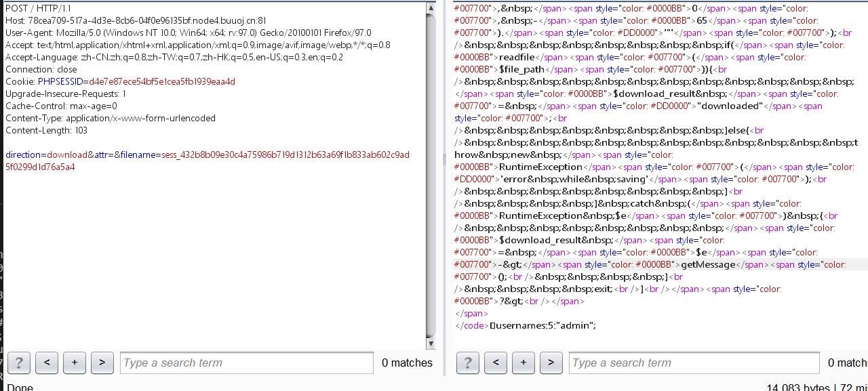Open response pane search help button
This screenshot has width=868, height=391.
point(468,363)
